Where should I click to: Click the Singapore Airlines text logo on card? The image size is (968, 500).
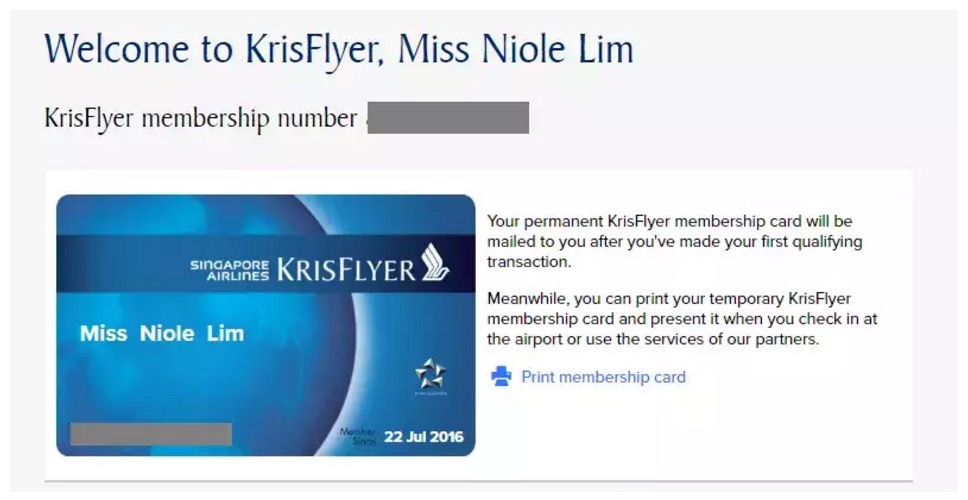click(230, 270)
